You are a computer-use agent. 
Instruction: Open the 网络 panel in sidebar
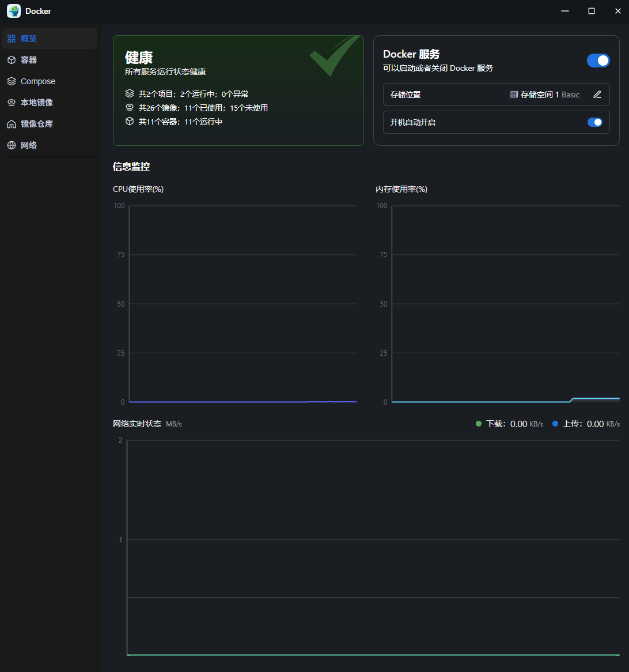10,145
